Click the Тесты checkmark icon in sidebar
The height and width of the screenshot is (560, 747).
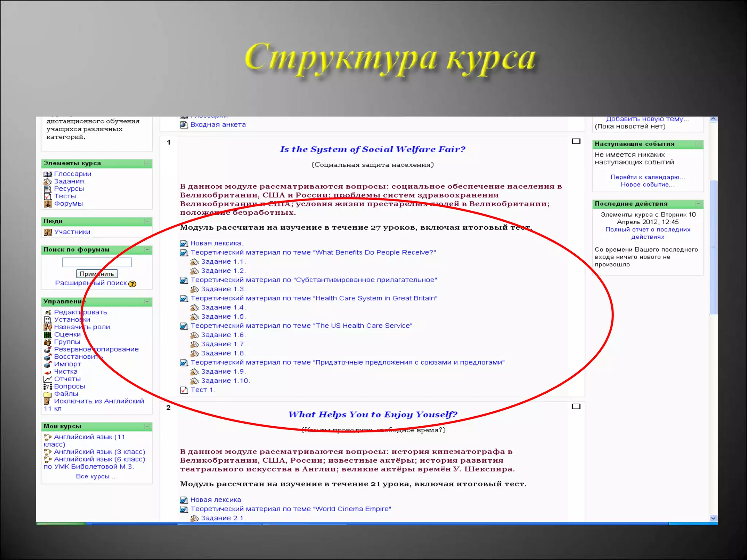pyautogui.click(x=48, y=197)
